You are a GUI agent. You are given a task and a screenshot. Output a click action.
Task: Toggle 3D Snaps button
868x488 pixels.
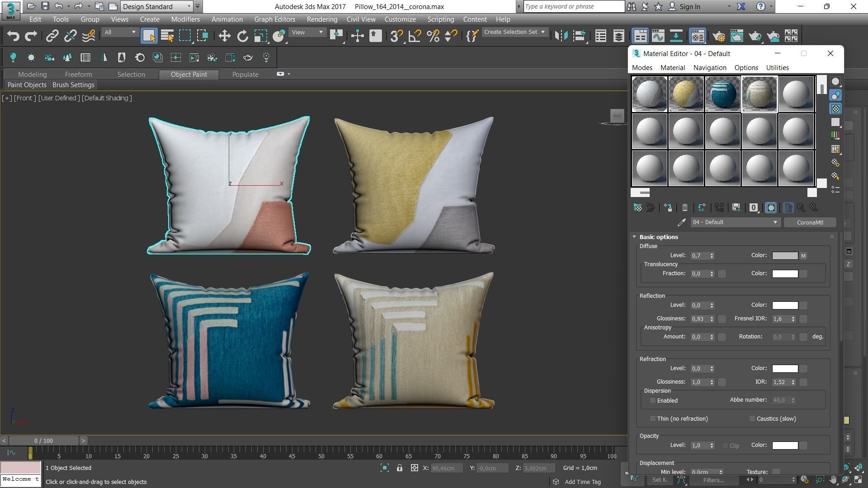pyautogui.click(x=396, y=36)
